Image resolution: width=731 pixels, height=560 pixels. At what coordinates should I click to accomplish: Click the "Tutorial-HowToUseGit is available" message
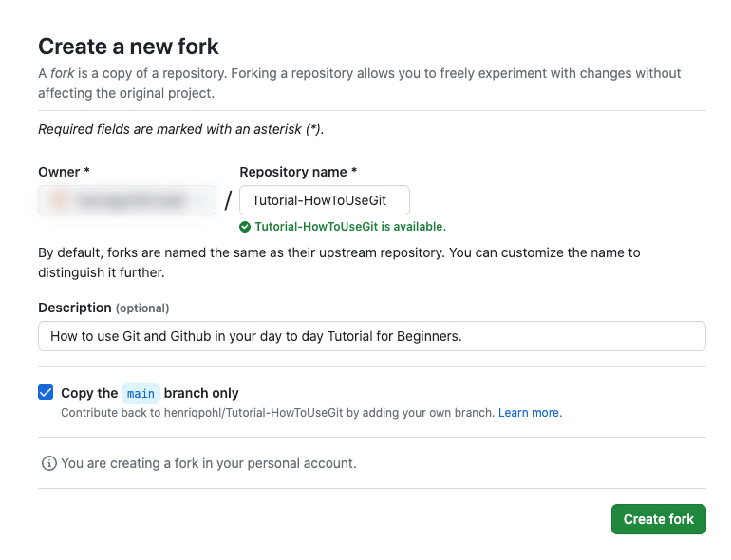click(x=349, y=227)
